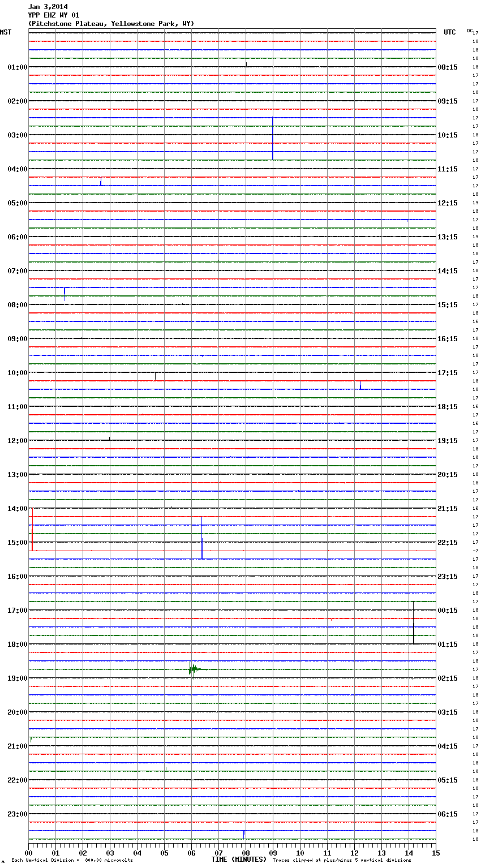Click the blue spike on the red trace after 10:00
Image resolution: width=481 pixels, height=868 pixels.
click(x=360, y=385)
